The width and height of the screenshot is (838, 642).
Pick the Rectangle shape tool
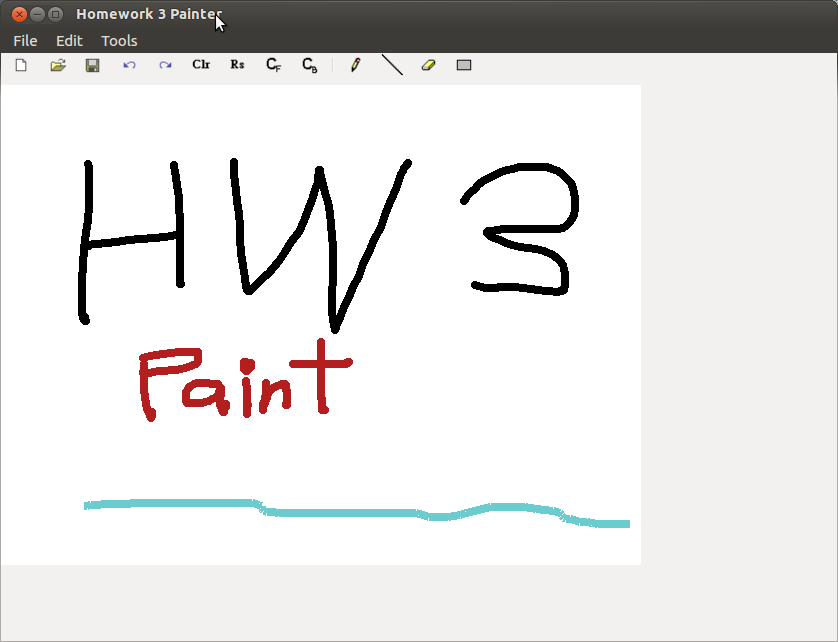[464, 65]
